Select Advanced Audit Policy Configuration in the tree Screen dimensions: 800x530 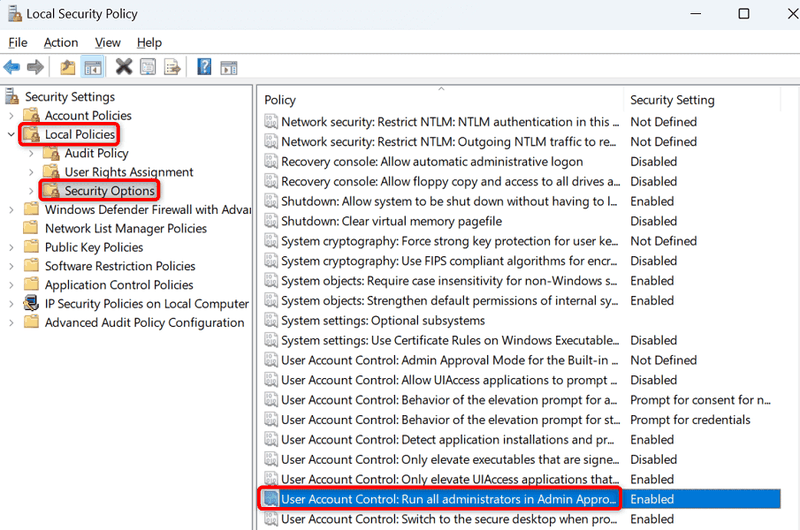[x=144, y=323]
